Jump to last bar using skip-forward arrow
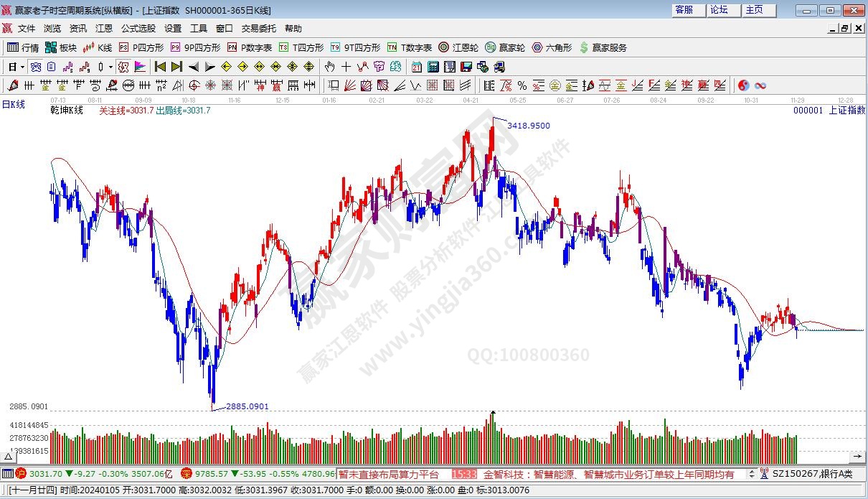 176,67
